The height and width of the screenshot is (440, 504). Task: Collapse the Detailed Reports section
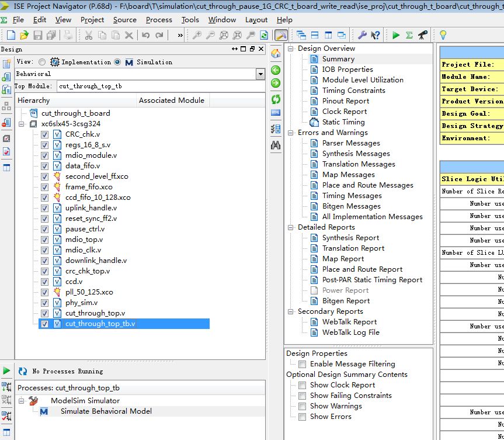[x=291, y=227]
